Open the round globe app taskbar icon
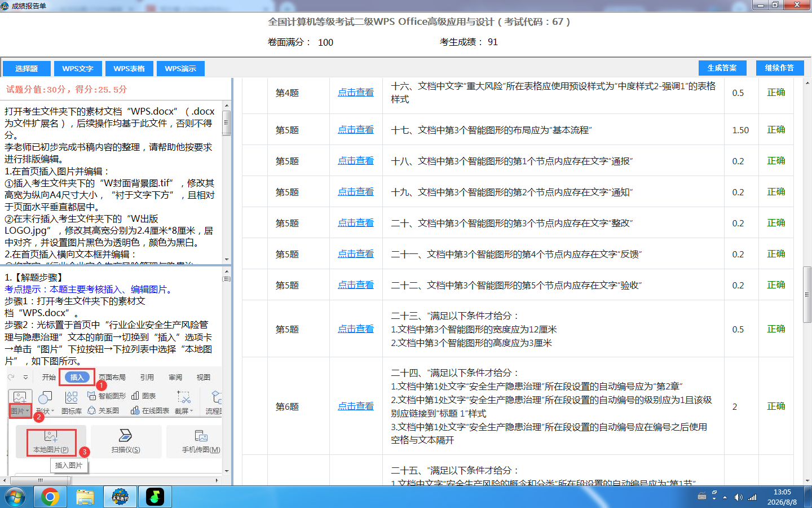The image size is (812, 508). (x=120, y=497)
